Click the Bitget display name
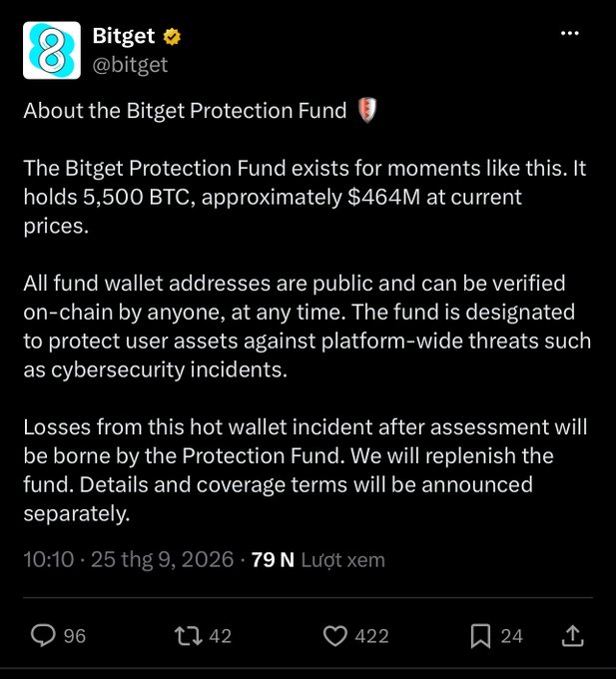 pyautogui.click(x=124, y=36)
